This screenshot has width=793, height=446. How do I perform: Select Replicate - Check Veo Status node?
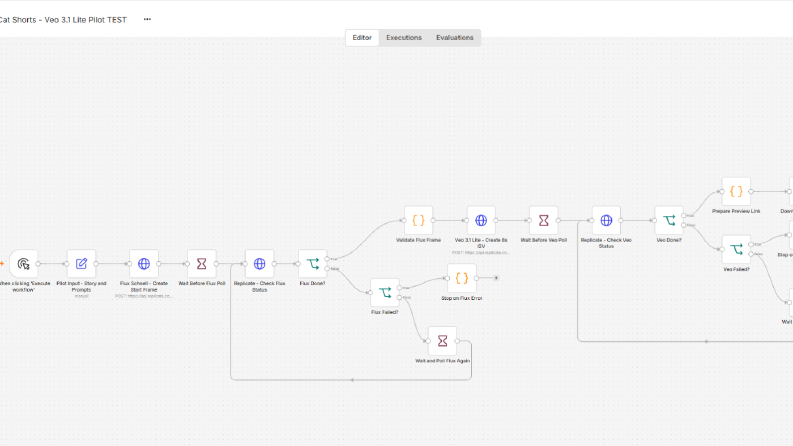(x=606, y=220)
